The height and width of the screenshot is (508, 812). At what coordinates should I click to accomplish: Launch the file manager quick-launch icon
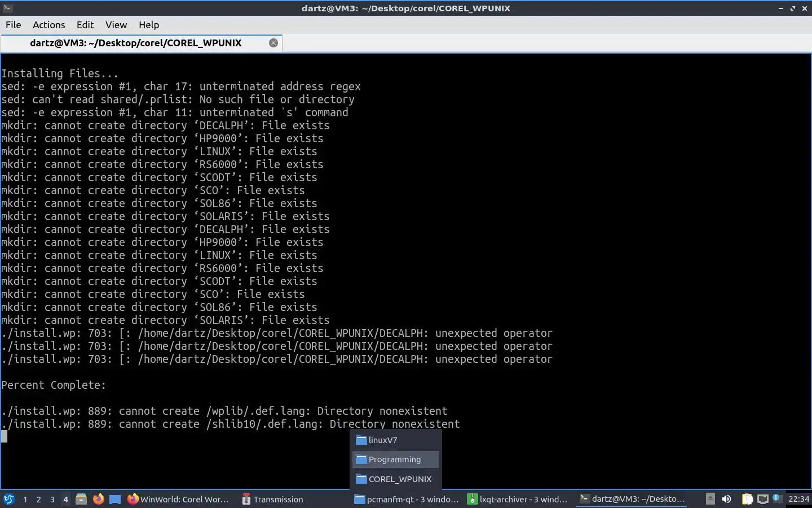click(x=81, y=499)
